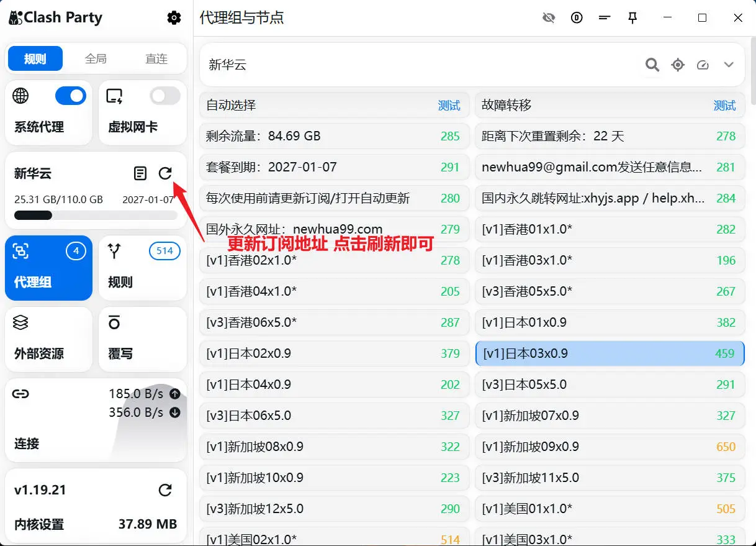Disable the 系统代理 toggle
The image size is (756, 546).
[x=70, y=96]
